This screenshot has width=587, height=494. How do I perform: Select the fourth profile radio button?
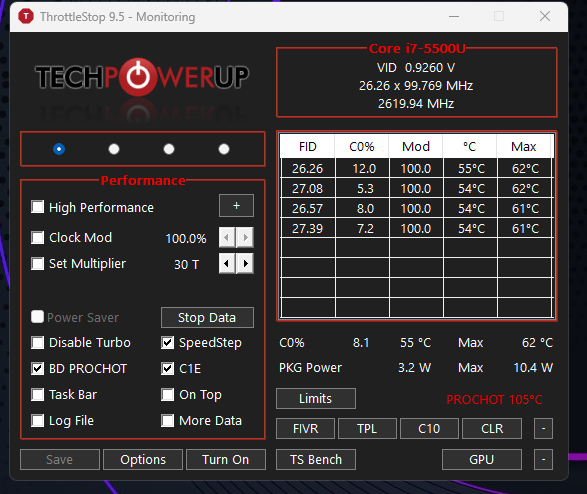tap(224, 149)
